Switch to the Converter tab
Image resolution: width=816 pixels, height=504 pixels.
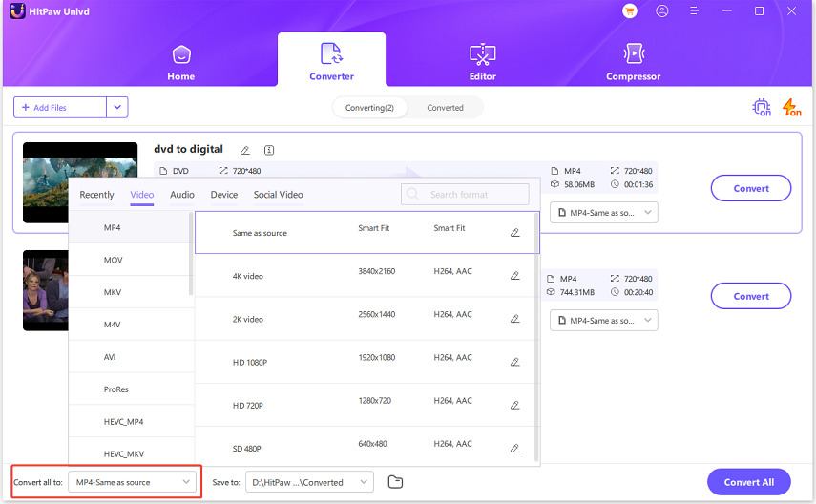pyautogui.click(x=331, y=62)
